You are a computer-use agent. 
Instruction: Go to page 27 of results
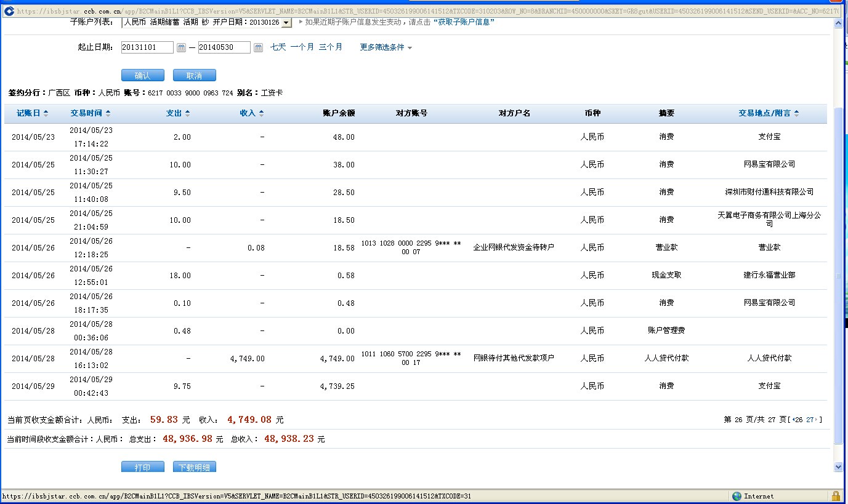[x=810, y=420]
